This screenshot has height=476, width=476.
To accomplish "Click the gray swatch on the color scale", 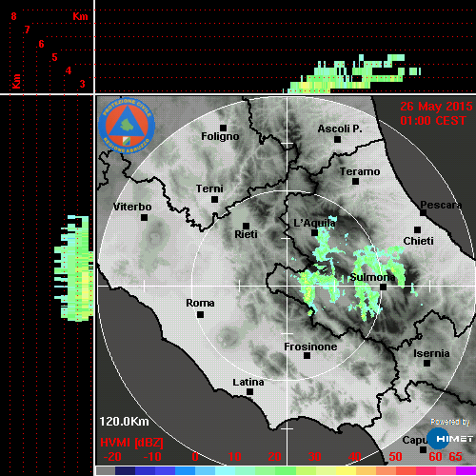I will [106, 470].
